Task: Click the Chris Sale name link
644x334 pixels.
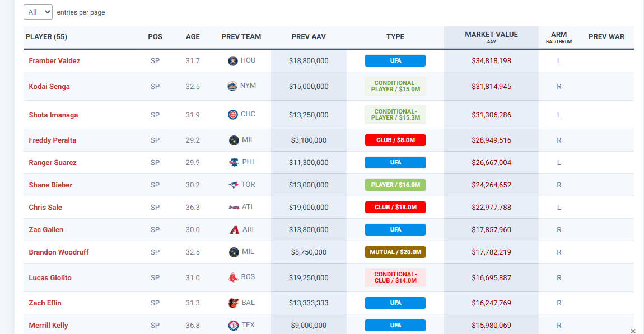Action: click(x=45, y=208)
